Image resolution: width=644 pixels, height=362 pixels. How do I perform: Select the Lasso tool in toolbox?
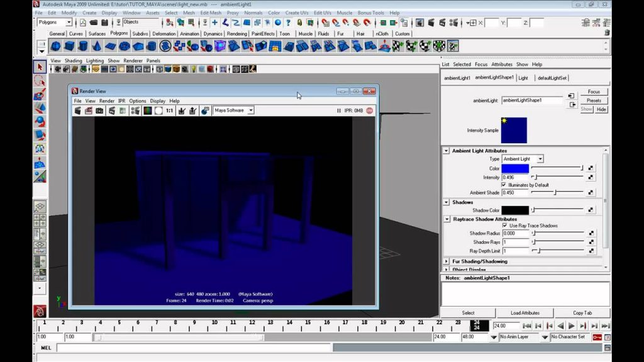[x=40, y=80]
